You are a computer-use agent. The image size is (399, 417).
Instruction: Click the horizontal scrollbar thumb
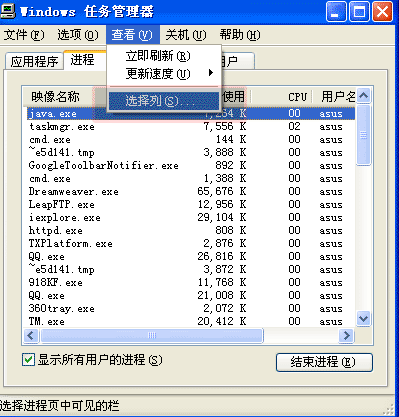tap(152, 335)
